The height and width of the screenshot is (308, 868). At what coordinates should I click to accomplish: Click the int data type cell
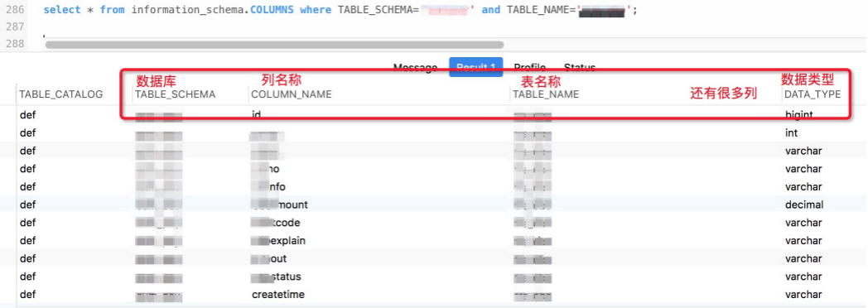tap(791, 133)
